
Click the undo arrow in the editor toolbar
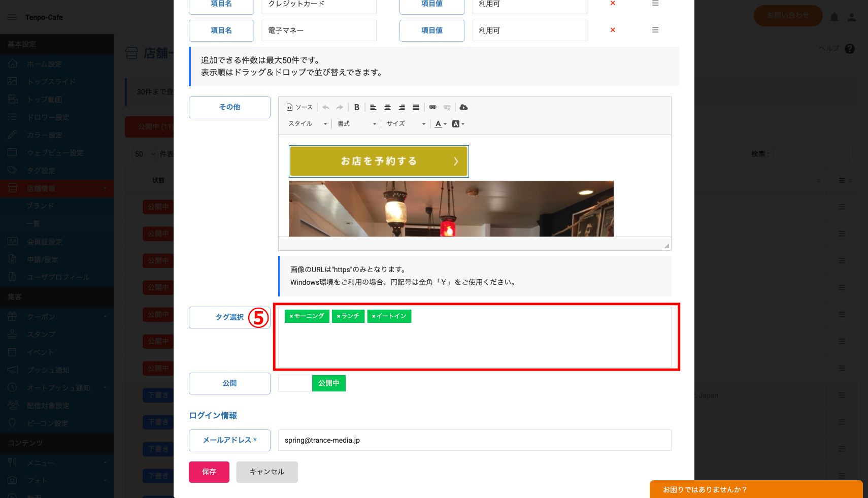[326, 107]
